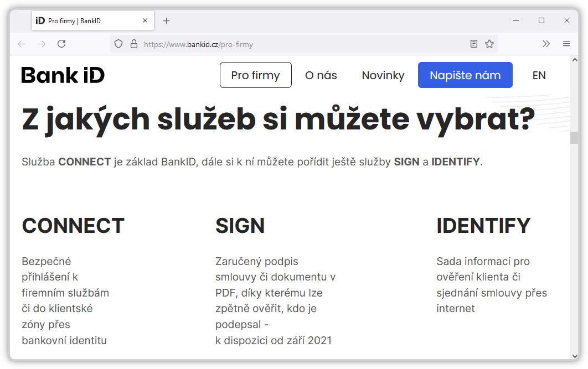Switch language to EN

point(539,75)
